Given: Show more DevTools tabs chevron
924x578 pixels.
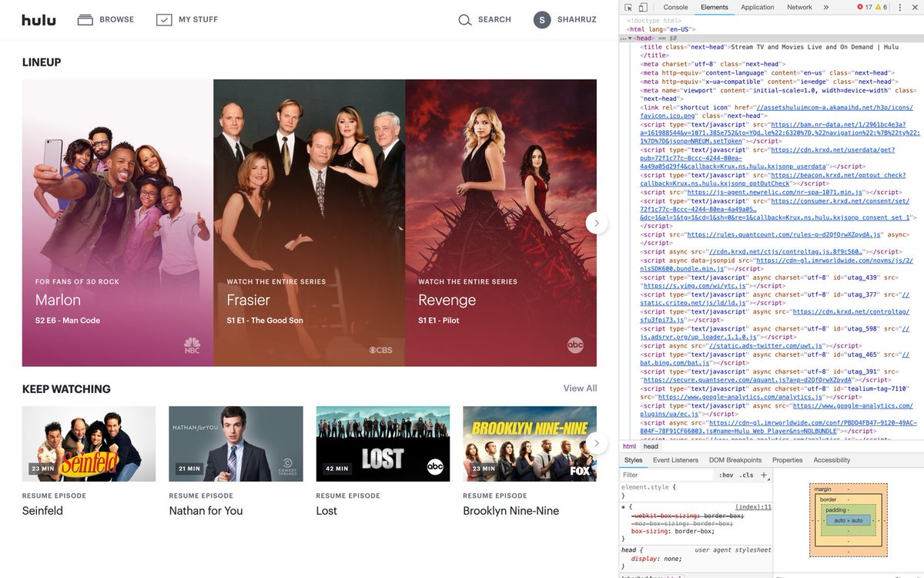Looking at the screenshot, I should point(826,7).
